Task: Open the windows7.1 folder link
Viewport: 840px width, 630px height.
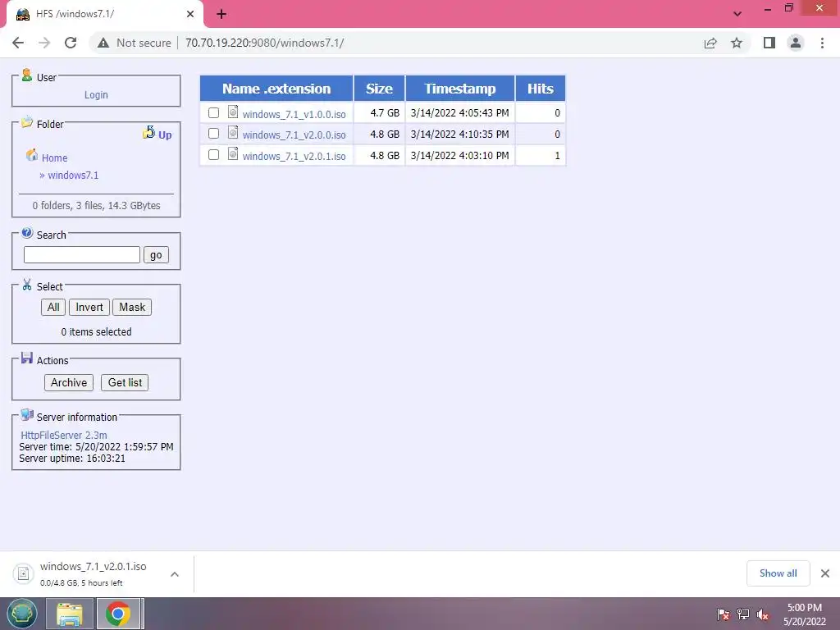Action: (x=73, y=176)
